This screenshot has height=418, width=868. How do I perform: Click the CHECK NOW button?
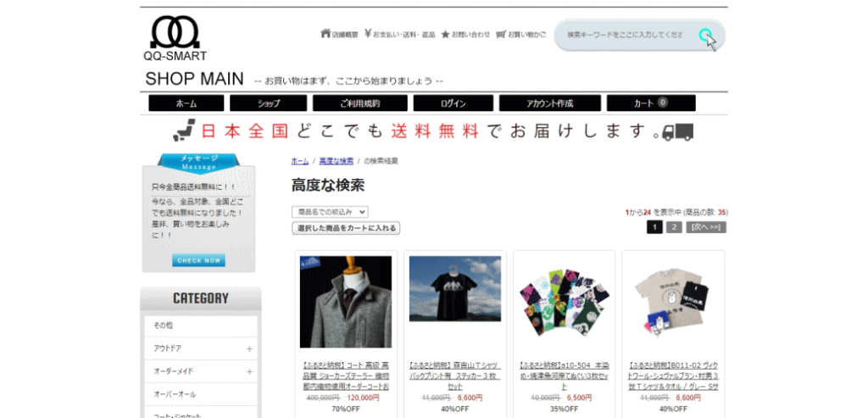pyautogui.click(x=198, y=260)
